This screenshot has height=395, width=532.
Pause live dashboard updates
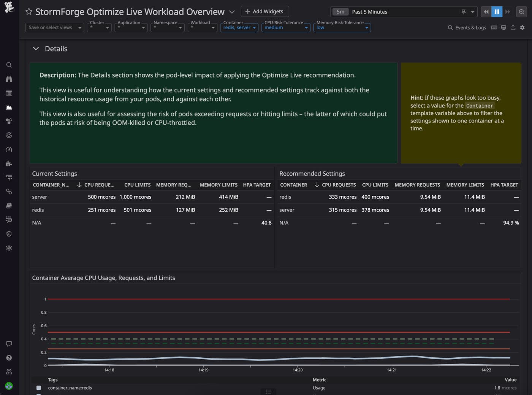click(x=497, y=12)
